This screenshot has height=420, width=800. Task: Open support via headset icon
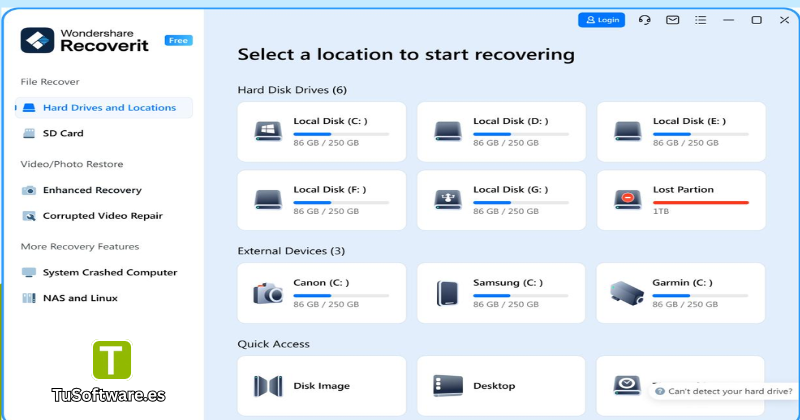click(644, 20)
